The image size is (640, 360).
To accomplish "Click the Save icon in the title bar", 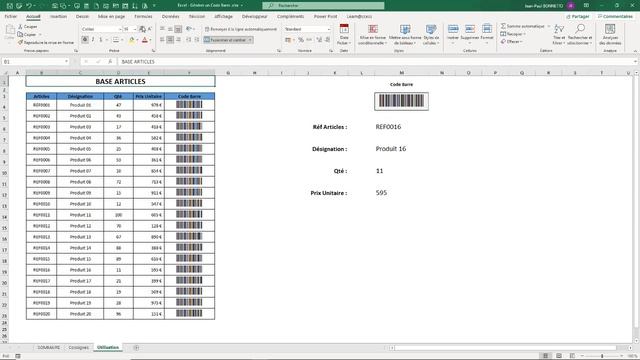I will pos(10,6).
